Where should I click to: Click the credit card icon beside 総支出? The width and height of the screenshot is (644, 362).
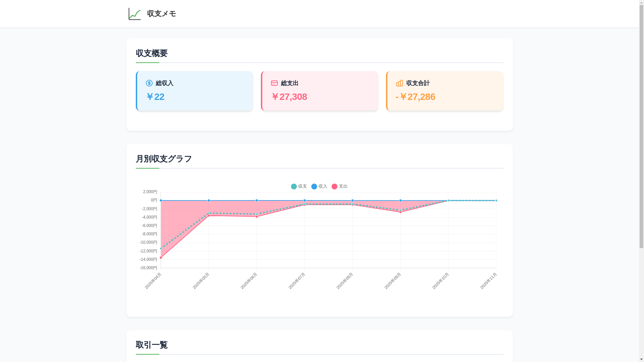[x=274, y=83]
